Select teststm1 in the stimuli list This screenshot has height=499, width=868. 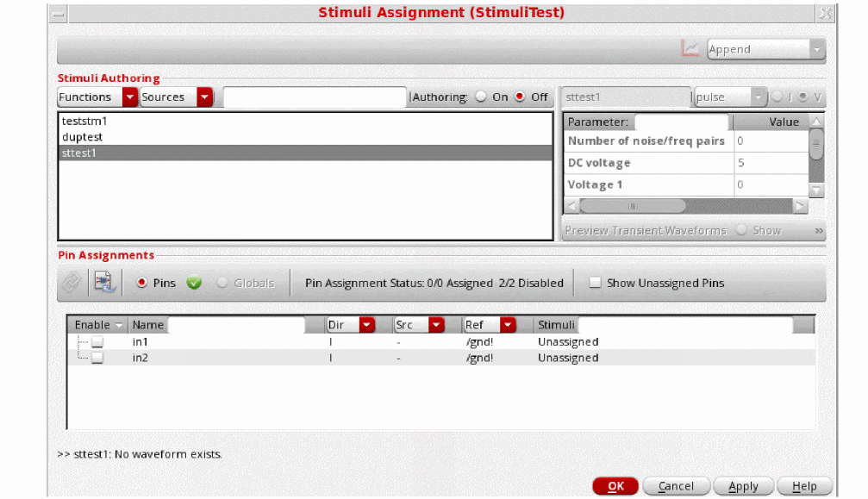point(306,122)
